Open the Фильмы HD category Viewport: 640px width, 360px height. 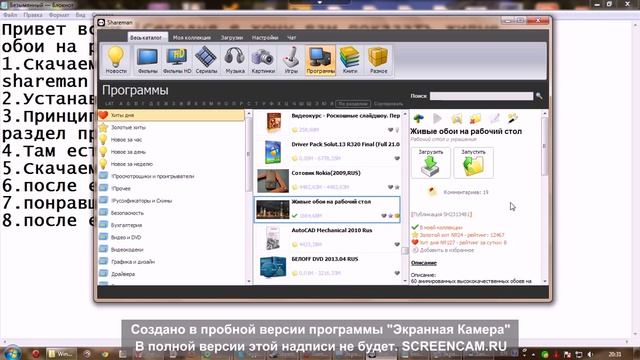pyautogui.click(x=177, y=60)
